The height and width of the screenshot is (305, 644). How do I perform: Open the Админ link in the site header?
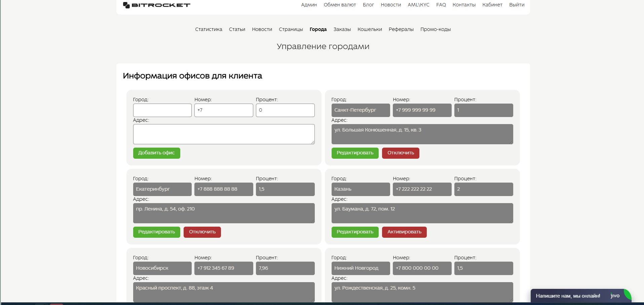[309, 5]
